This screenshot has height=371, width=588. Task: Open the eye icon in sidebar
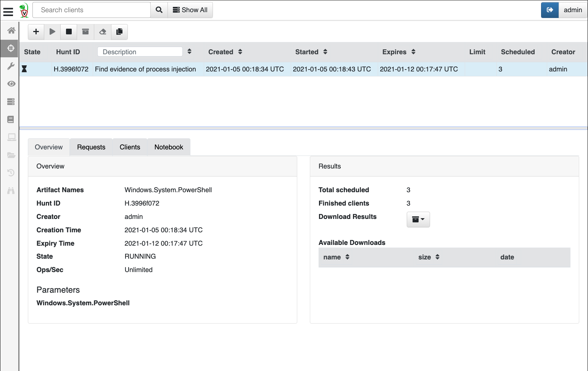coord(11,84)
